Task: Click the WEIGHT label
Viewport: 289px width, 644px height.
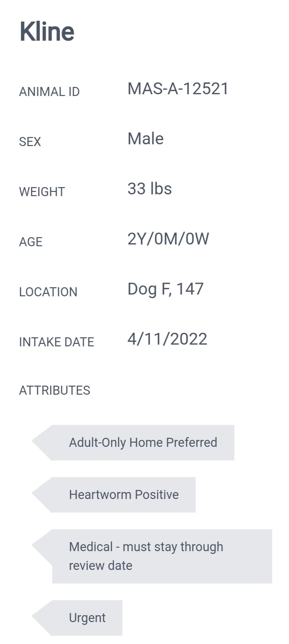Action: click(x=42, y=192)
